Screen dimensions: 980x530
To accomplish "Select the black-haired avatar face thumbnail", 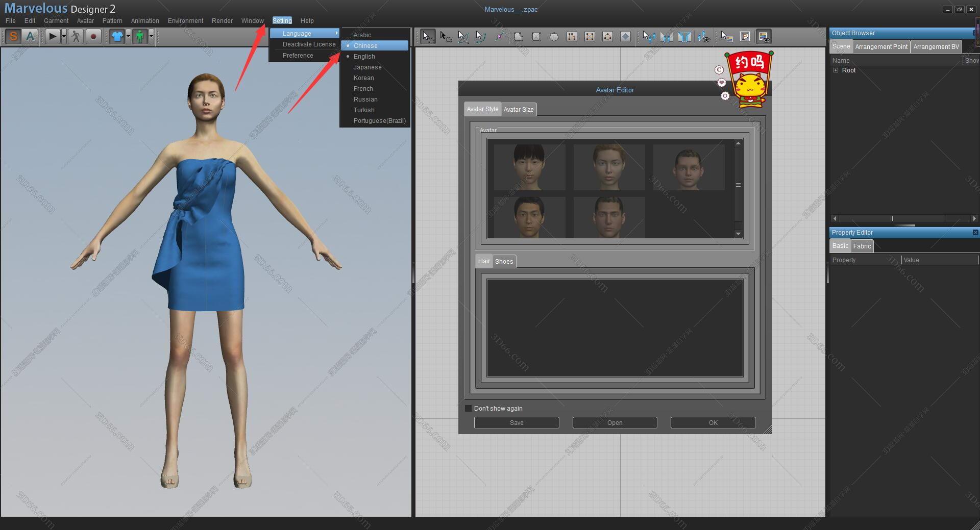I will click(529, 167).
